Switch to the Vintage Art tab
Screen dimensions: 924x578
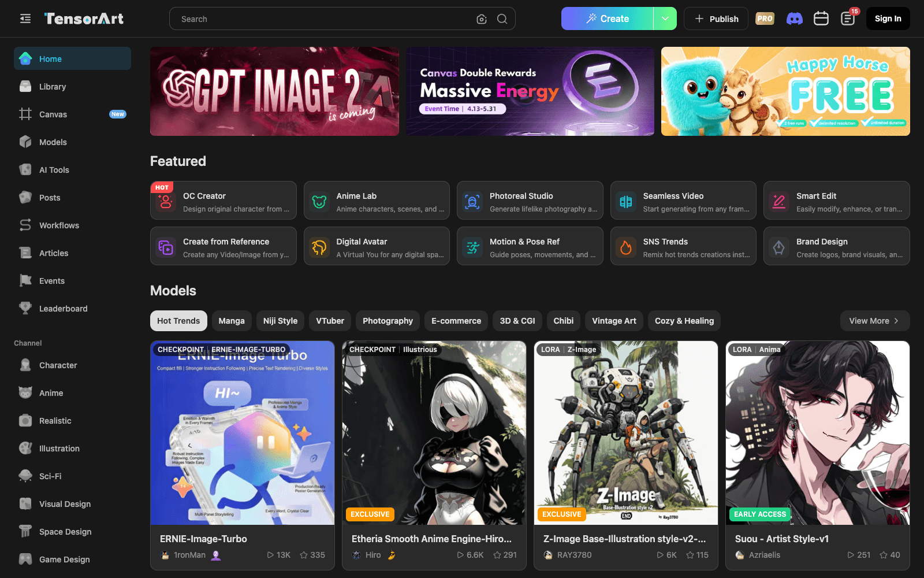614,321
